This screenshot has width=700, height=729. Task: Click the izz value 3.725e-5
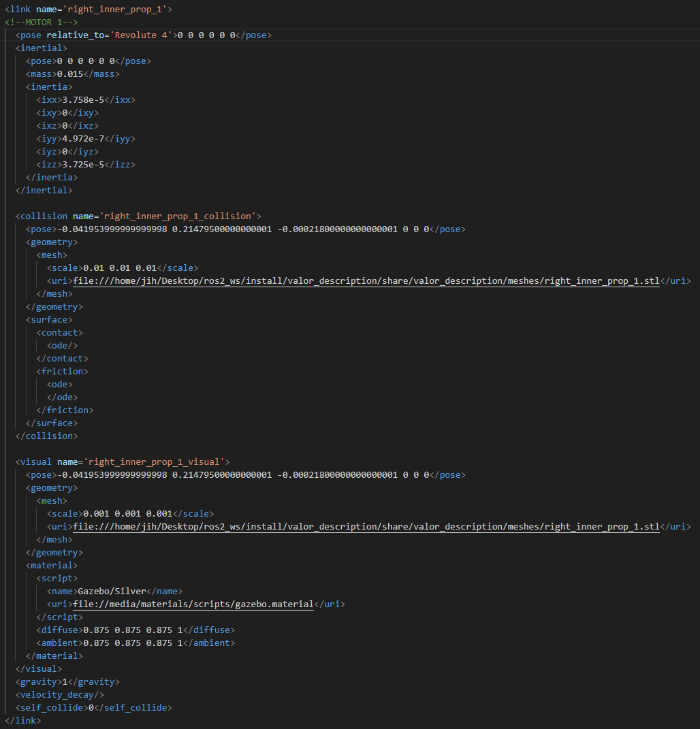[x=83, y=165]
